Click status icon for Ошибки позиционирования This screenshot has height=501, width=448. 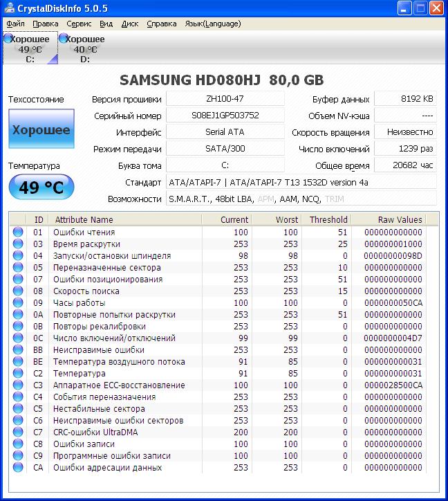tap(18, 280)
